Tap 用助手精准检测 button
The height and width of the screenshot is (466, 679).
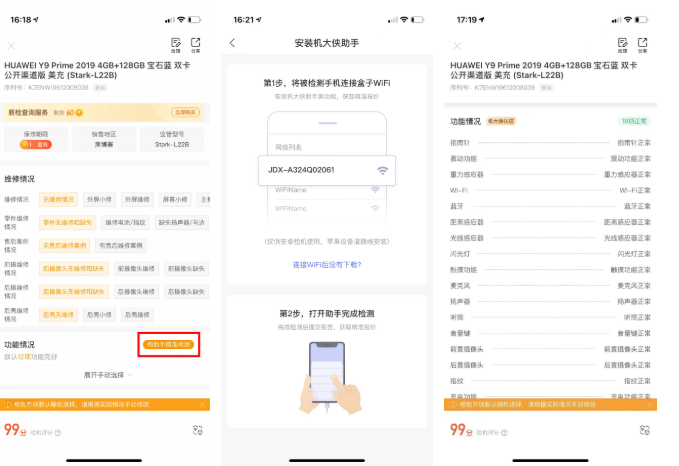[168, 344]
